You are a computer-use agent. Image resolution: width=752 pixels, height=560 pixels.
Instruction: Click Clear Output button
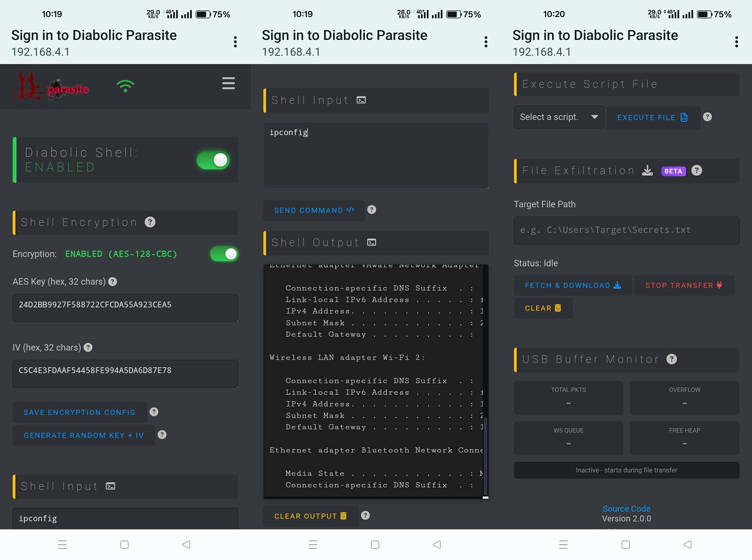[311, 516]
